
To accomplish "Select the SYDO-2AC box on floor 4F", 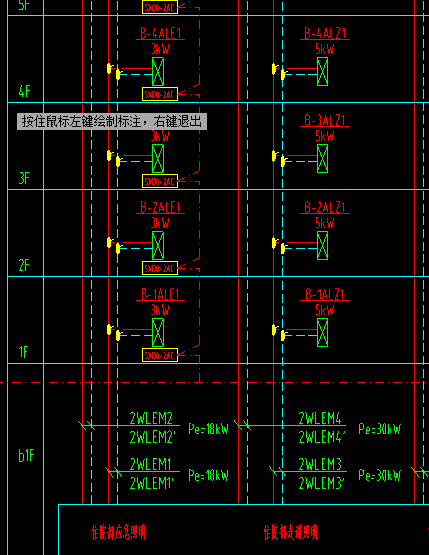I will point(160,94).
